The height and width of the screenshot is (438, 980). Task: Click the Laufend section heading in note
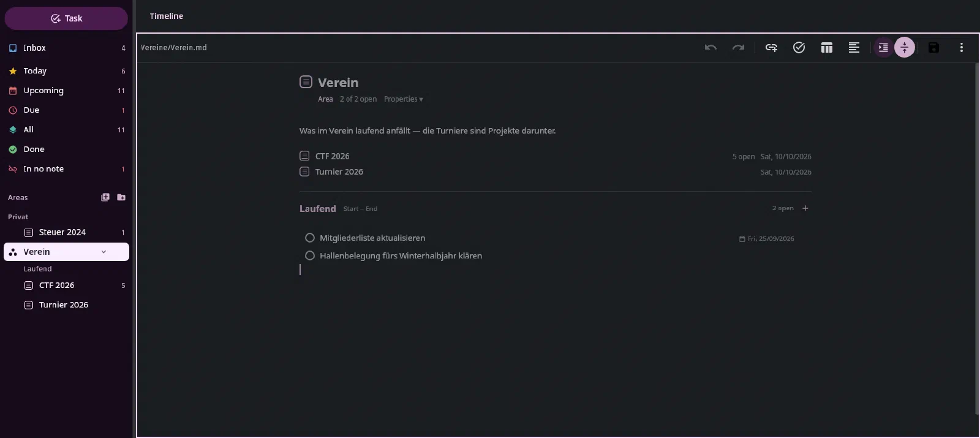(x=317, y=209)
